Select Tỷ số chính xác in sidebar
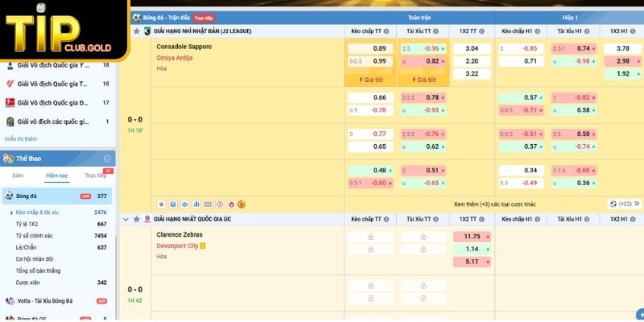The width and height of the screenshot is (644, 322). 34,236
